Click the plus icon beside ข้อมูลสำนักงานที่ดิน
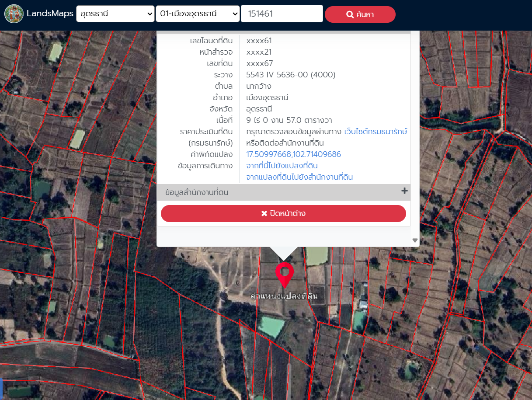The image size is (532, 400). [x=404, y=191]
